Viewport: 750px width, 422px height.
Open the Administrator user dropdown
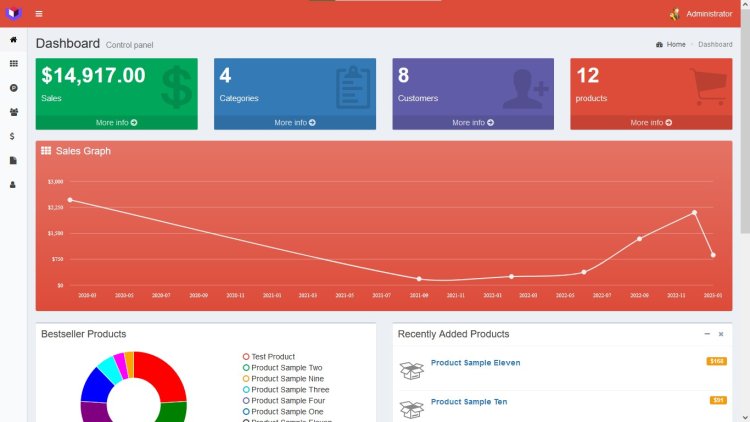(x=701, y=14)
